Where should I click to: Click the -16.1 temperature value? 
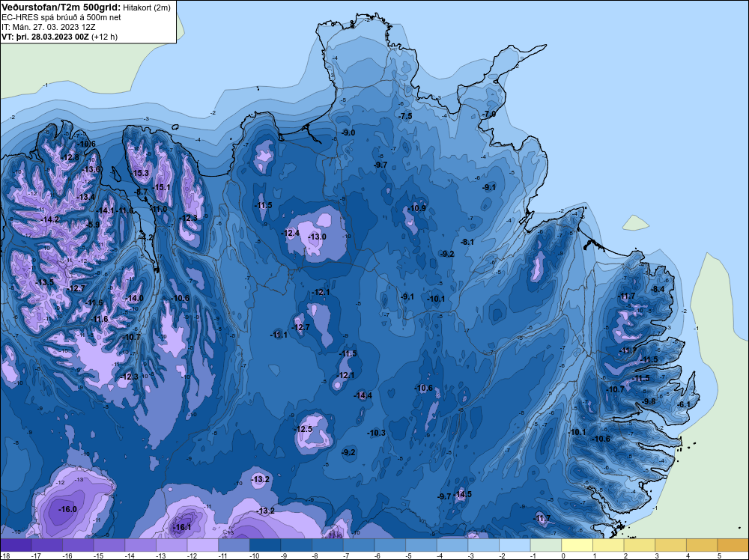click(x=181, y=528)
